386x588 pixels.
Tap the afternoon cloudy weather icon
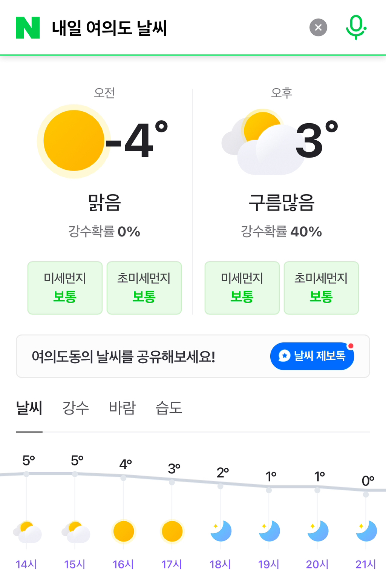click(x=263, y=143)
